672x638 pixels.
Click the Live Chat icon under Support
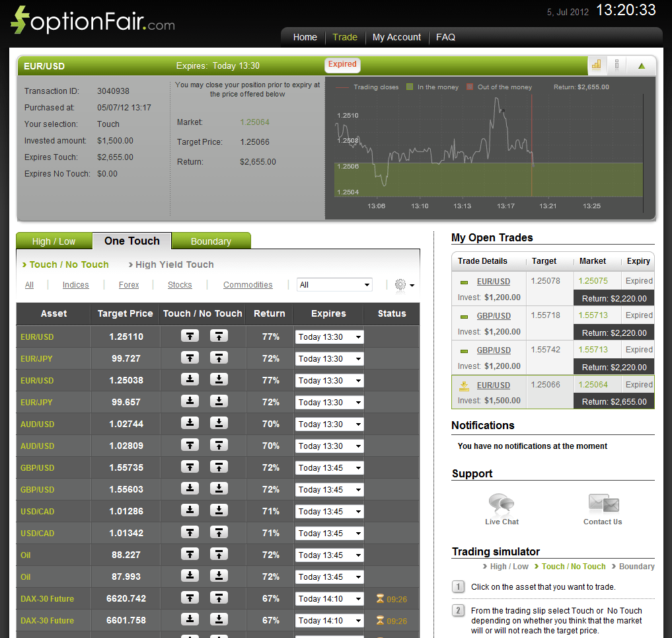(502, 503)
